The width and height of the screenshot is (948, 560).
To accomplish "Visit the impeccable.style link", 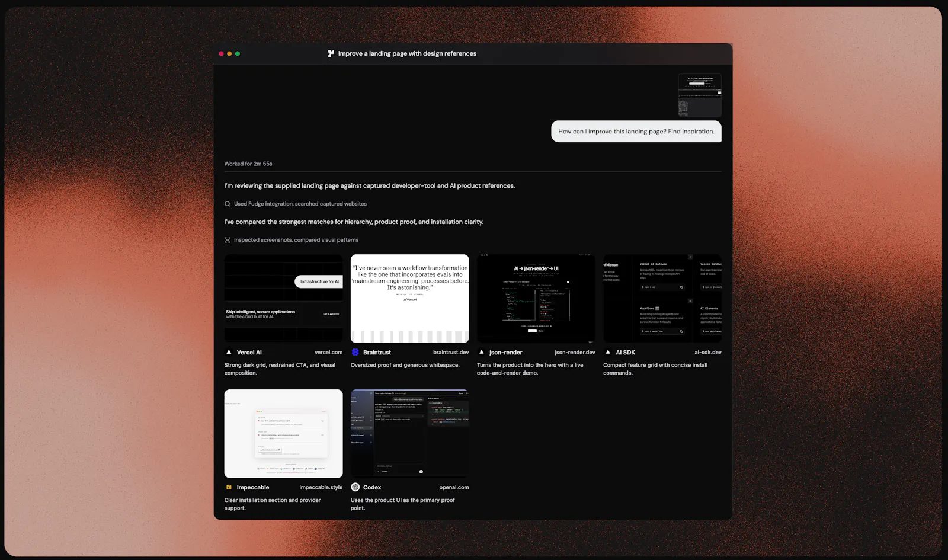I will 321,487.
